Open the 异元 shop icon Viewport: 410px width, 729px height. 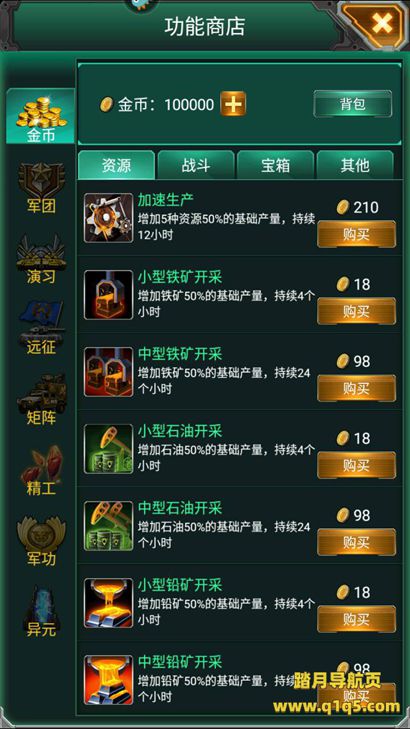tap(41, 612)
